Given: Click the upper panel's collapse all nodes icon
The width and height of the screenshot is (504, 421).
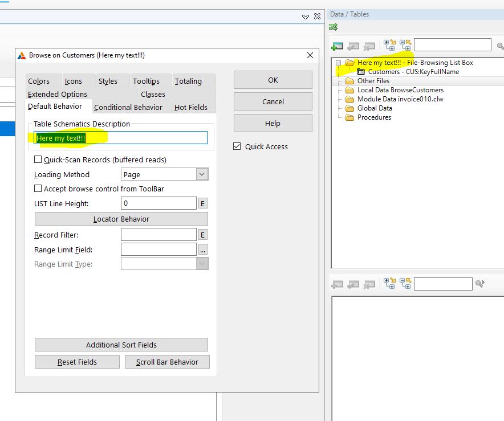Looking at the screenshot, I should (x=405, y=45).
